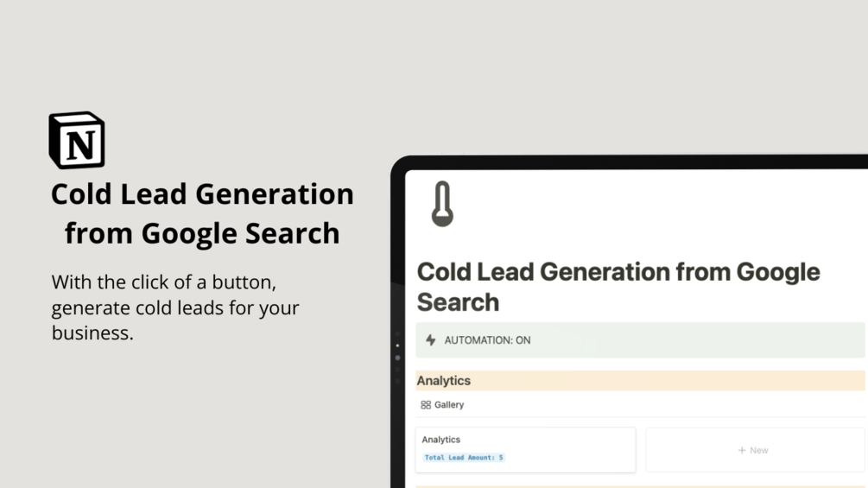Open the Gallery view tab
This screenshot has width=868, height=488.
click(x=442, y=405)
